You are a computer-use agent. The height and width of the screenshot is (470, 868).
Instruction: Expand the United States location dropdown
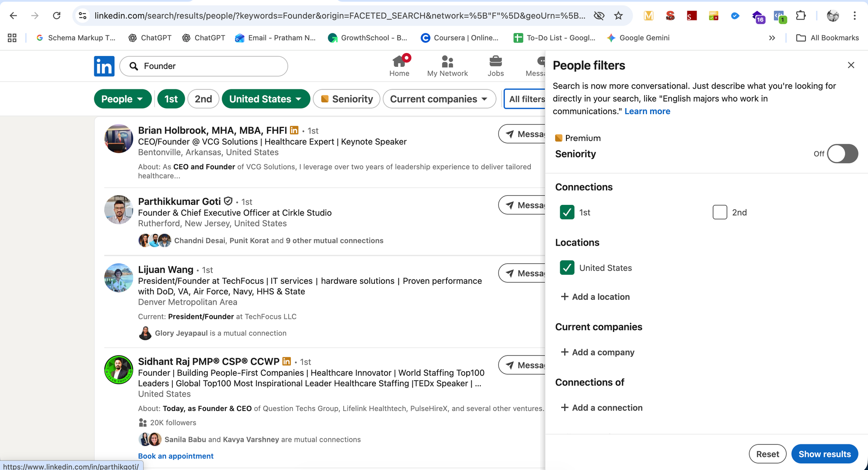(x=266, y=99)
